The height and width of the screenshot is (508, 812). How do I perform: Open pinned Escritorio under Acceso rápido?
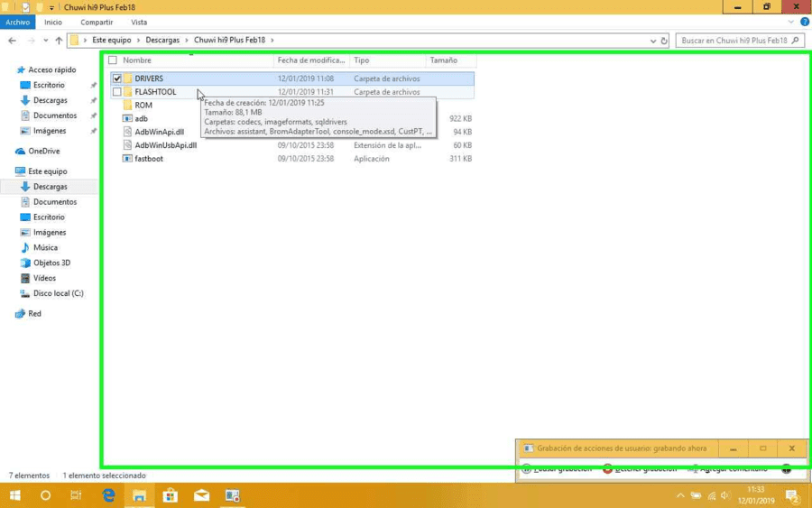[x=49, y=85]
